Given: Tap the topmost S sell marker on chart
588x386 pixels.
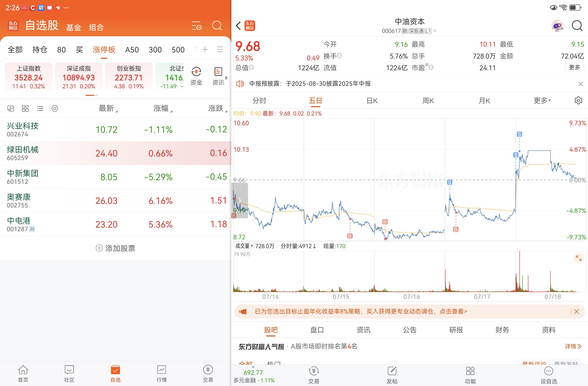Looking at the screenshot, I should pyautogui.click(x=519, y=134).
